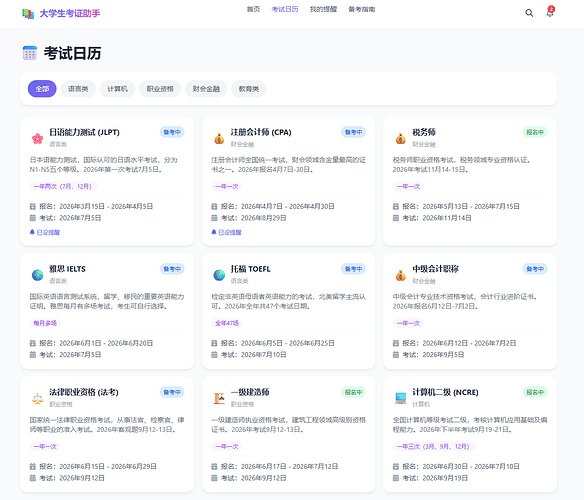
Task: Click the 大学生考证助手 book logo icon
Action: pos(28,14)
